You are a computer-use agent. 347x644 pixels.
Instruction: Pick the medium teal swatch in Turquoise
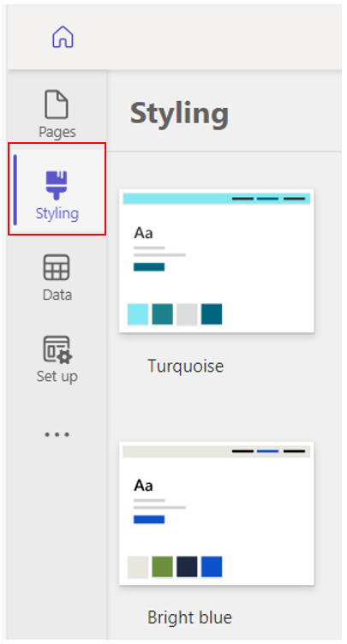click(163, 314)
